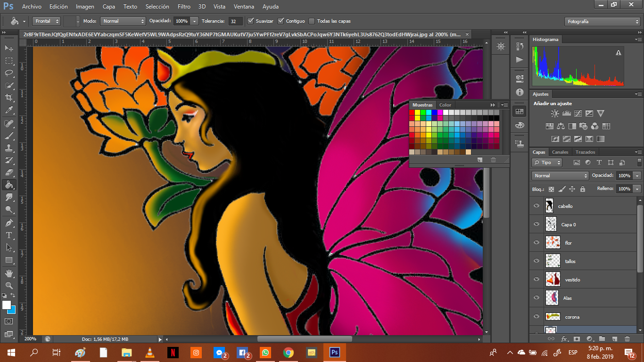
Task: Select the Pen tool
Action: click(x=9, y=222)
